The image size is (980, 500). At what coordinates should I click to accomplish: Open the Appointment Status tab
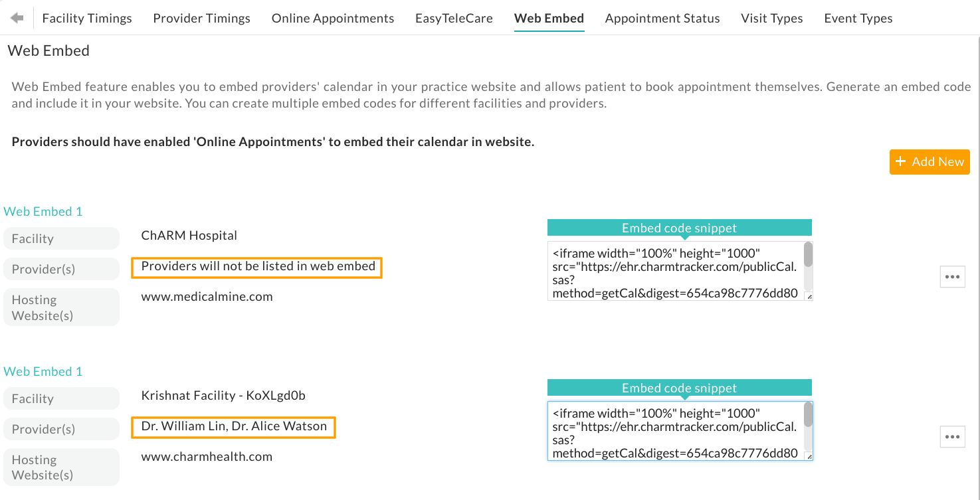tap(662, 19)
